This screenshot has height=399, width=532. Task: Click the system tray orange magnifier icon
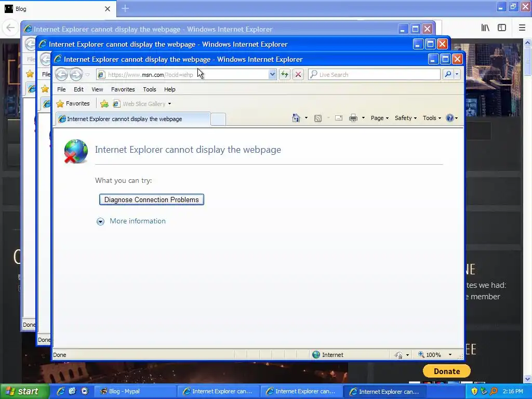click(x=494, y=391)
